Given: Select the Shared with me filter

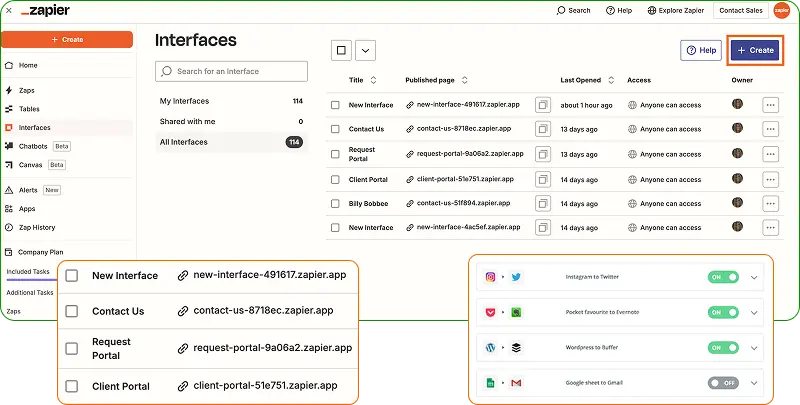Looking at the screenshot, I should [x=231, y=121].
